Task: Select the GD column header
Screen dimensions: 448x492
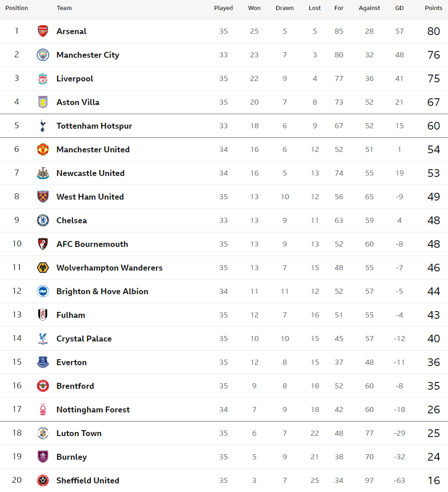Action: point(399,8)
